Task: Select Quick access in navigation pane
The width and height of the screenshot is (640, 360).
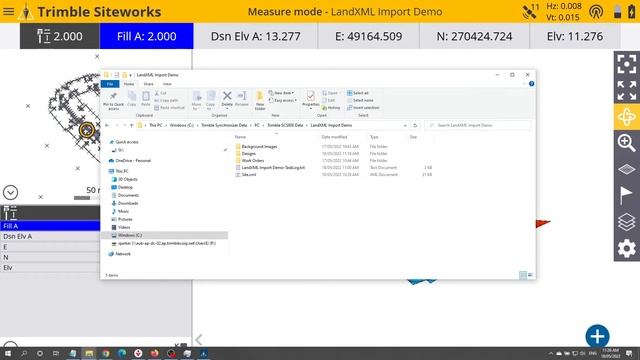Action: tap(127, 142)
